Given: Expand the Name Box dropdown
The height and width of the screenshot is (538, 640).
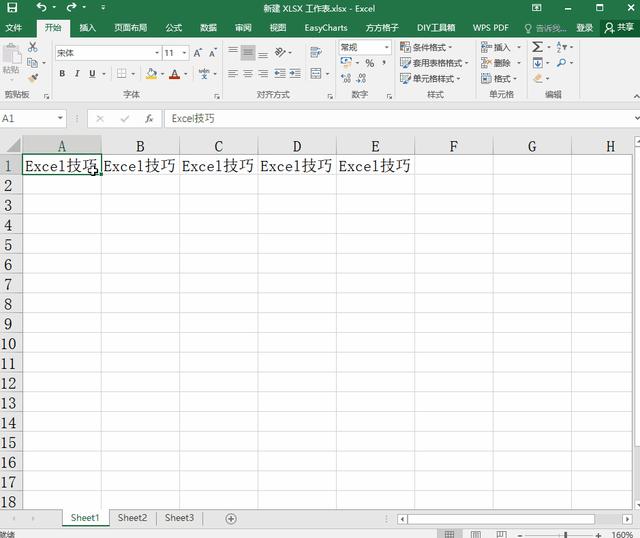Looking at the screenshot, I should point(60,119).
